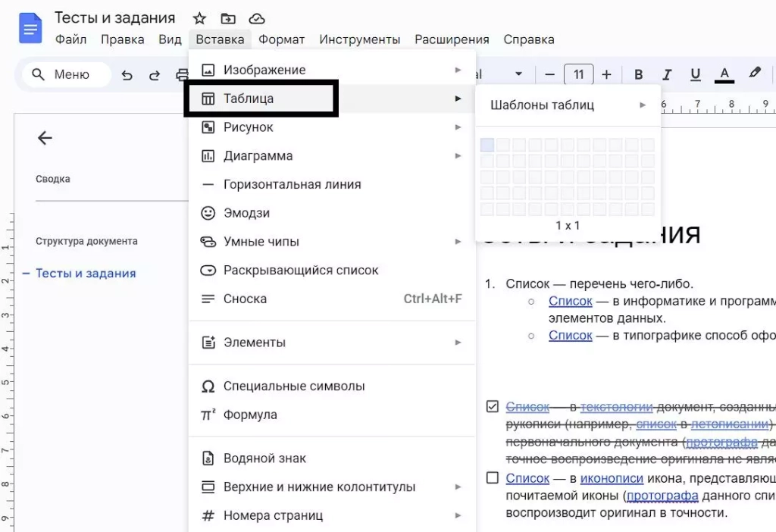776x532 pixels.
Task: Open the text color picker
Action: coord(724,74)
